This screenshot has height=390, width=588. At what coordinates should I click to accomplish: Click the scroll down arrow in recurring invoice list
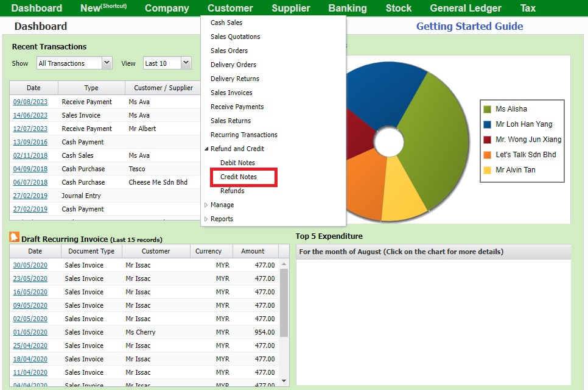click(284, 380)
